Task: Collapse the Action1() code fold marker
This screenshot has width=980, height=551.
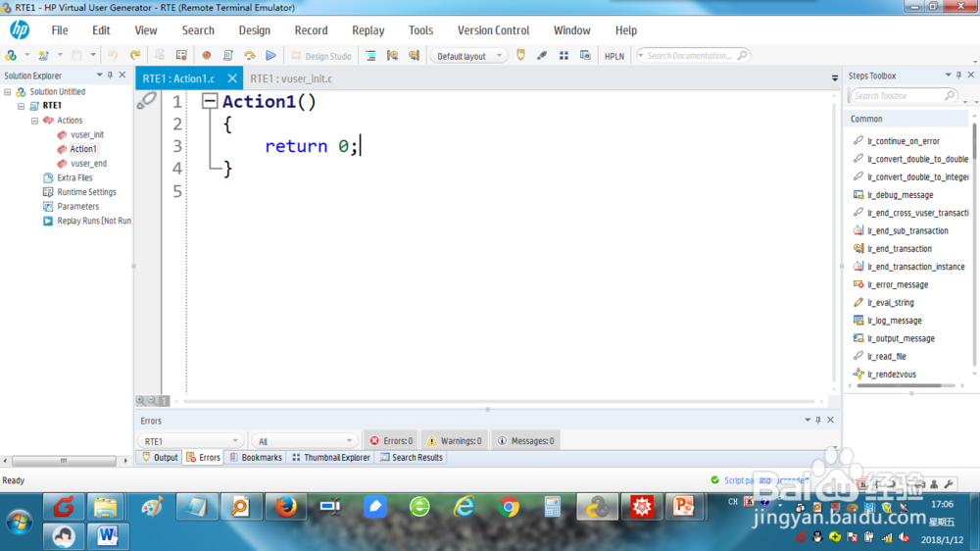Action: [x=210, y=101]
